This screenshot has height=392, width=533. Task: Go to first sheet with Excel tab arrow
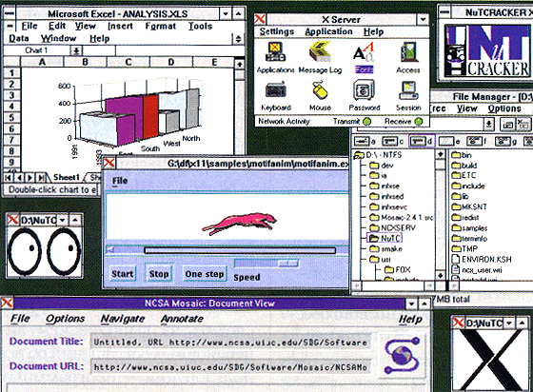(x=9, y=178)
